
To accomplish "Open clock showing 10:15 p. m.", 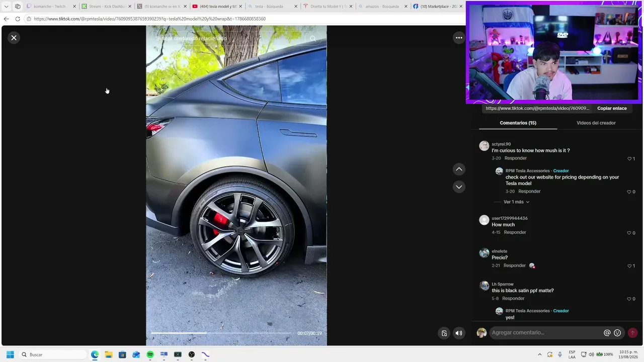I will click(x=628, y=354).
